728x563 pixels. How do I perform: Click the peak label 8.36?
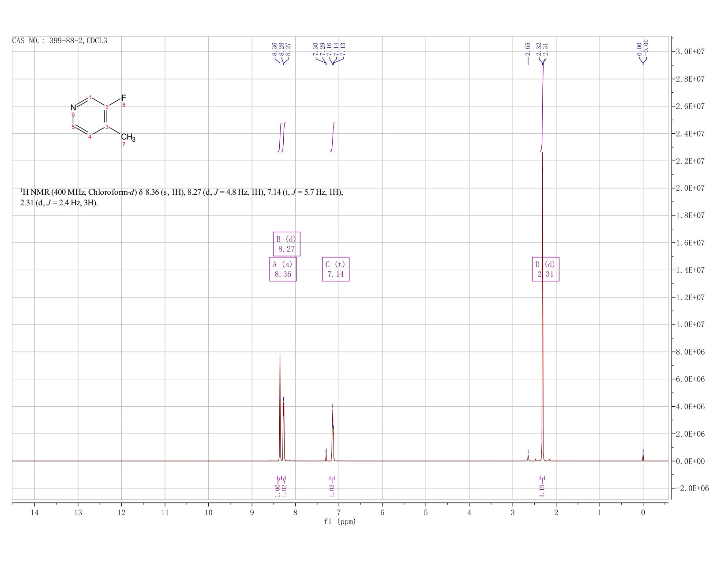click(274, 49)
